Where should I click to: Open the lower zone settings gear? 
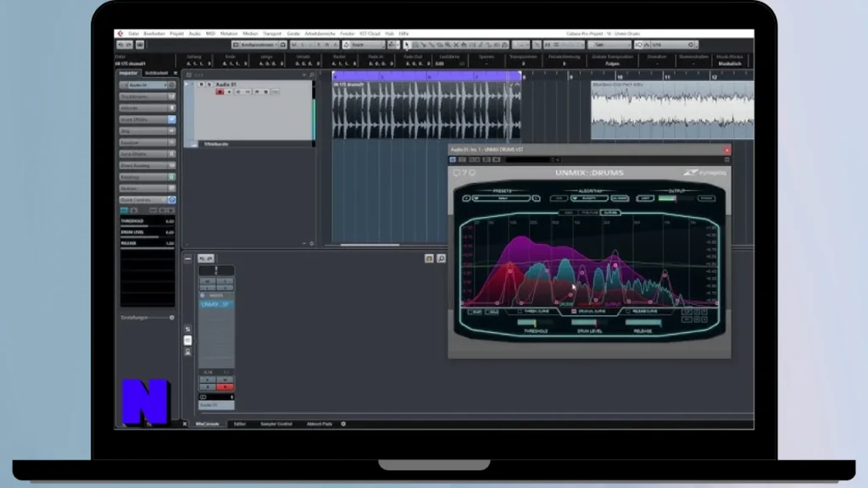tap(343, 424)
